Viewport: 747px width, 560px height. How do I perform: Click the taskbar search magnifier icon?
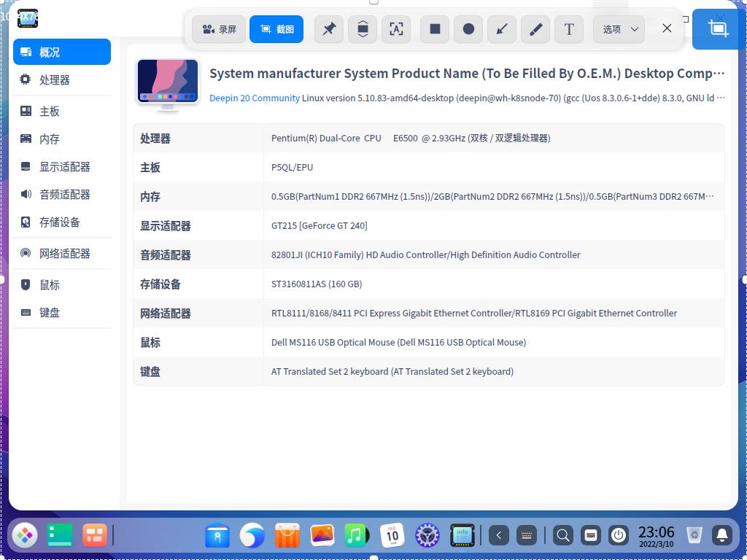tap(562, 535)
